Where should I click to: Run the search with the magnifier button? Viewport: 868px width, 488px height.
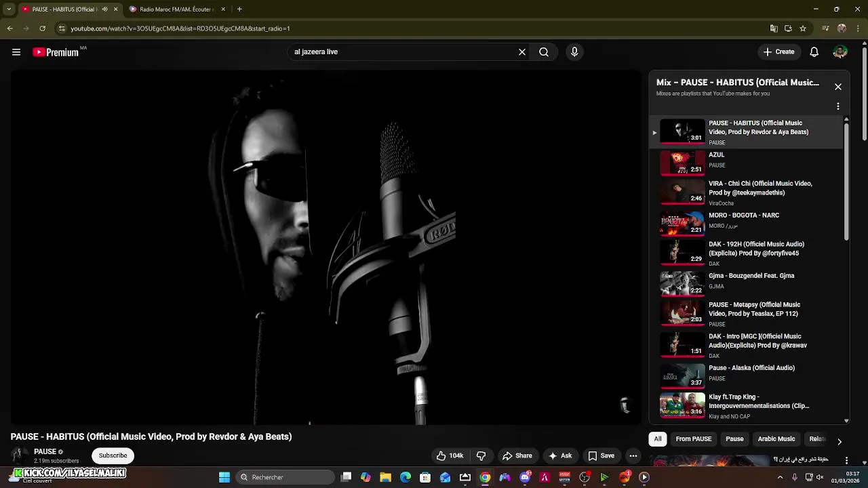click(544, 52)
